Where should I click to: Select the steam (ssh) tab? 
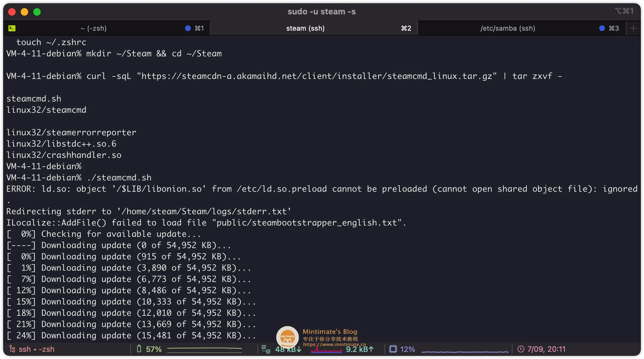[x=314, y=28]
